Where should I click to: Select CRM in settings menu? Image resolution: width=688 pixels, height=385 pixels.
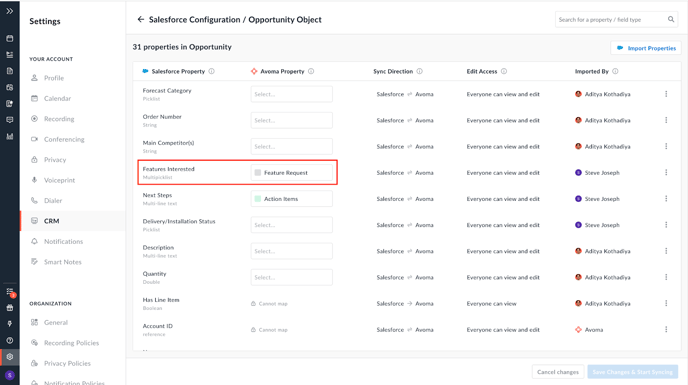72,221
